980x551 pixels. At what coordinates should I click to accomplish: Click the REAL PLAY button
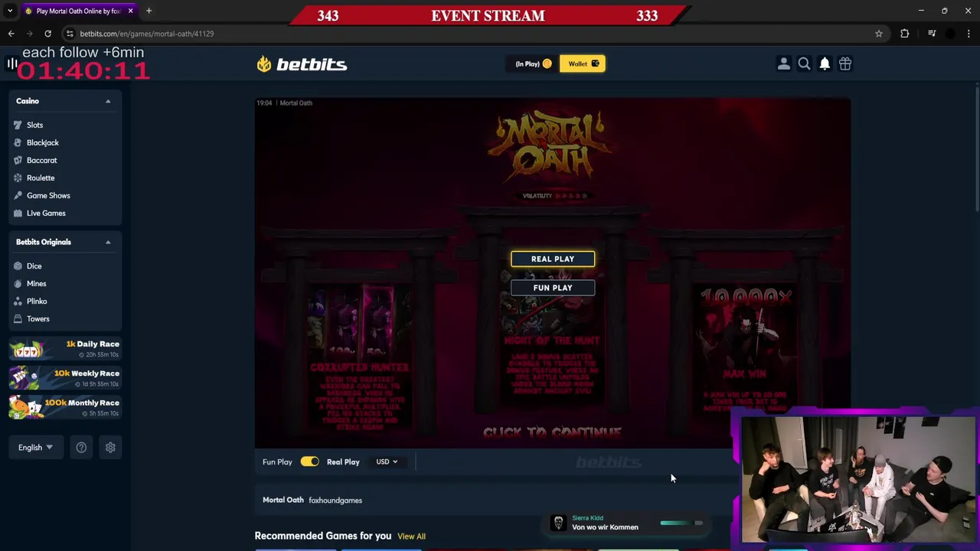point(553,259)
